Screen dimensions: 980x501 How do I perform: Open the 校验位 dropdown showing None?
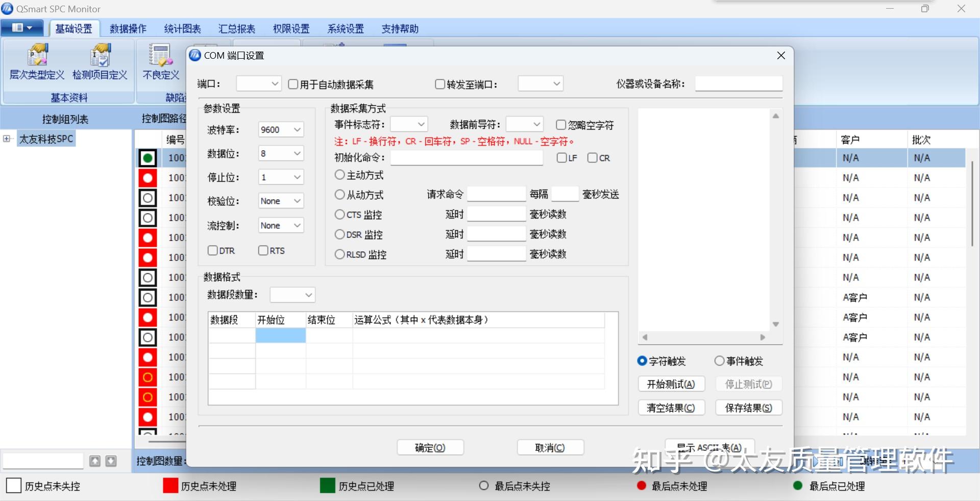tap(281, 201)
